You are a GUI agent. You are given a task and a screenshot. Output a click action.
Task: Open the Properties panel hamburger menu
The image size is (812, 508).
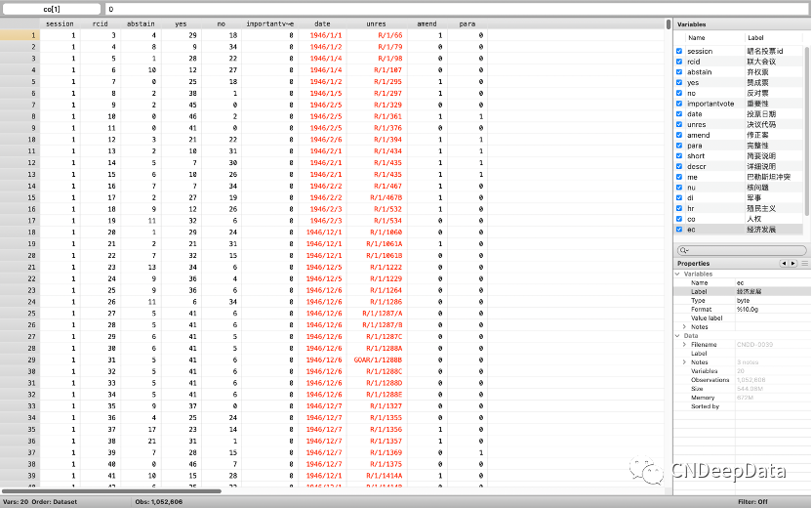coord(805,264)
